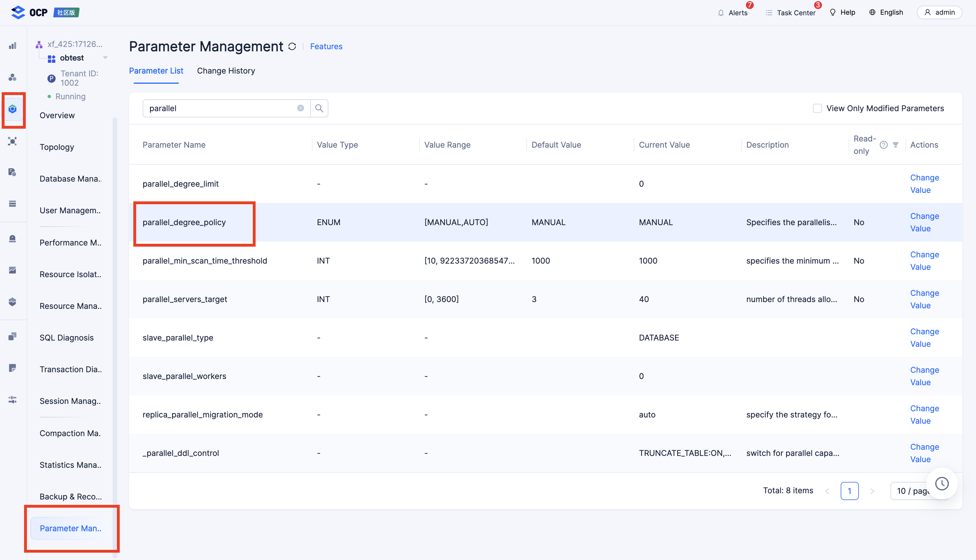
Task: Open the monitoring chart sidebar icon
Action: [13, 270]
